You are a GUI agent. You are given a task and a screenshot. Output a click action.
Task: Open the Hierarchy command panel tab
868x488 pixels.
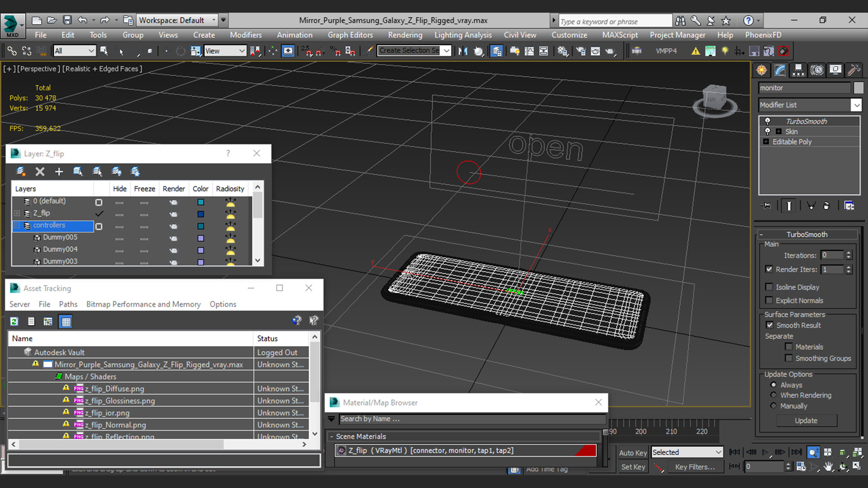pyautogui.click(x=798, y=70)
